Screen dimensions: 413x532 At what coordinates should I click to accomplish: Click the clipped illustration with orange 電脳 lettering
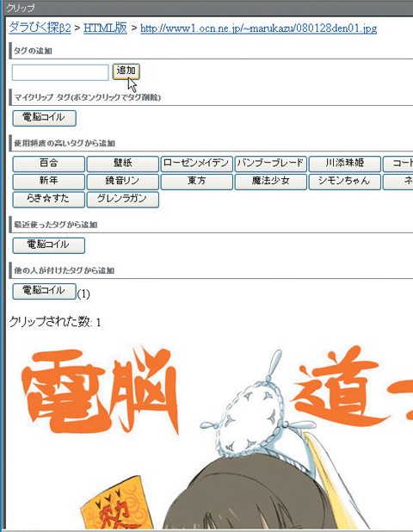(210, 434)
